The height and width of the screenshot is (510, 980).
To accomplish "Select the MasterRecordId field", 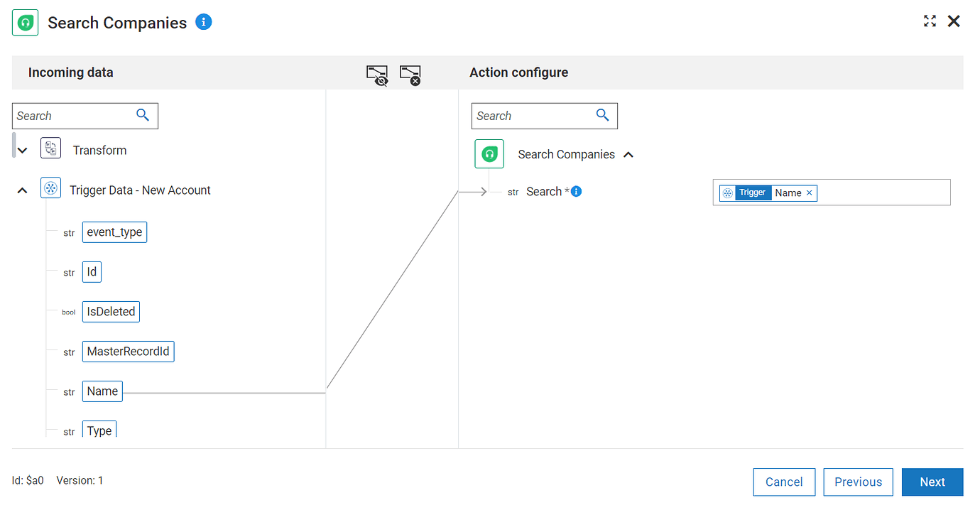I will pos(128,352).
